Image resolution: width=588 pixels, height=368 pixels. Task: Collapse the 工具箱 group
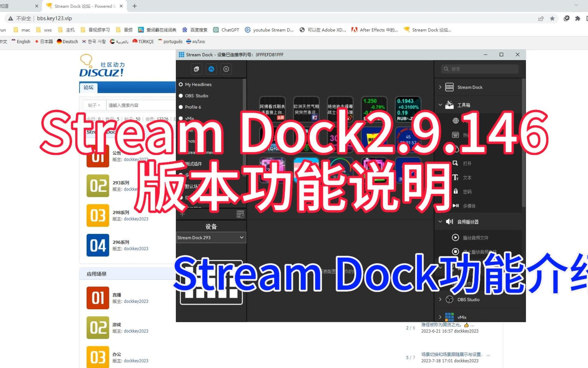coord(440,105)
